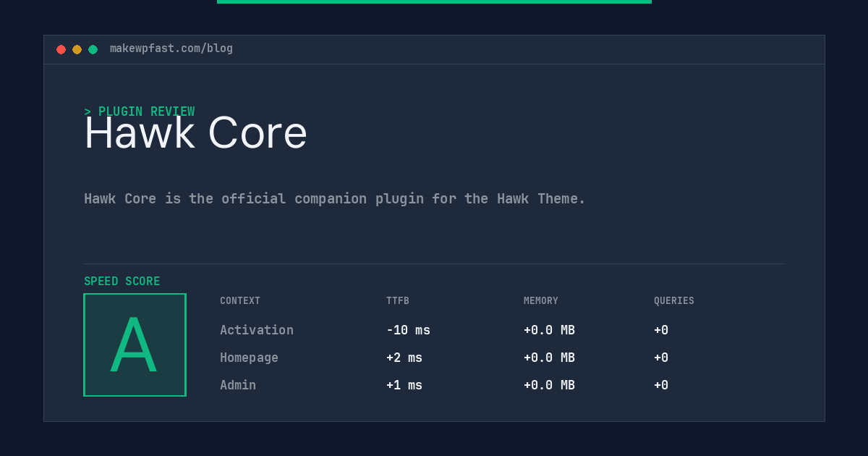The height and width of the screenshot is (456, 868).
Task: Click Homepage row's '+0' queries value
Action: [661, 358]
